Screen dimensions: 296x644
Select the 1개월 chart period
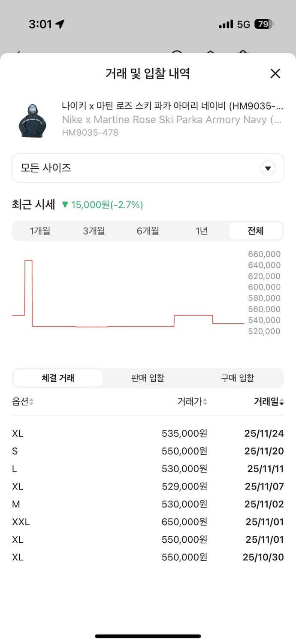pyautogui.click(x=41, y=231)
